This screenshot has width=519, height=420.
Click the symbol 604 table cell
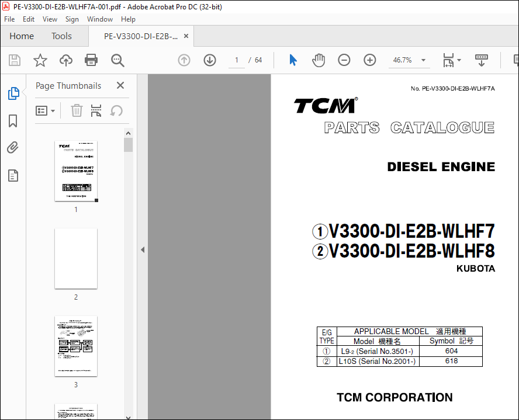pos(451,351)
